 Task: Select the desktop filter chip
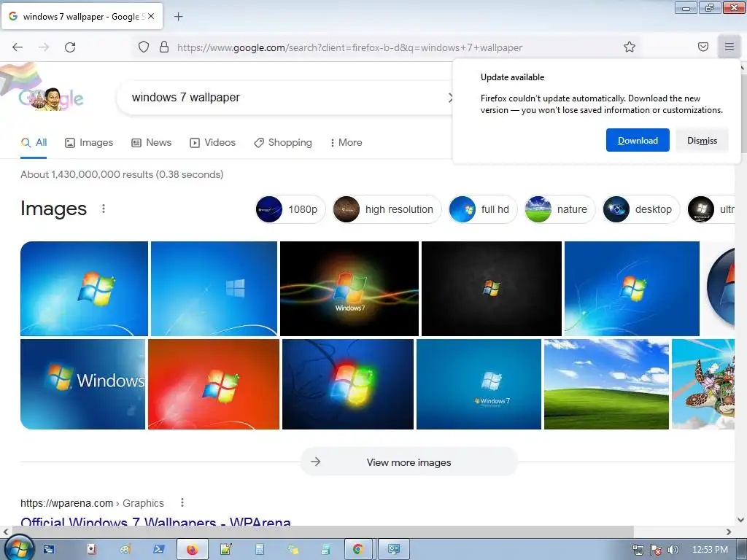(x=641, y=209)
